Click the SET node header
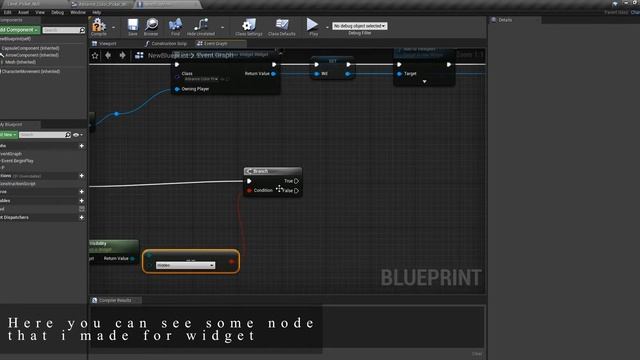The height and width of the screenshot is (360, 640). pyautogui.click(x=332, y=61)
